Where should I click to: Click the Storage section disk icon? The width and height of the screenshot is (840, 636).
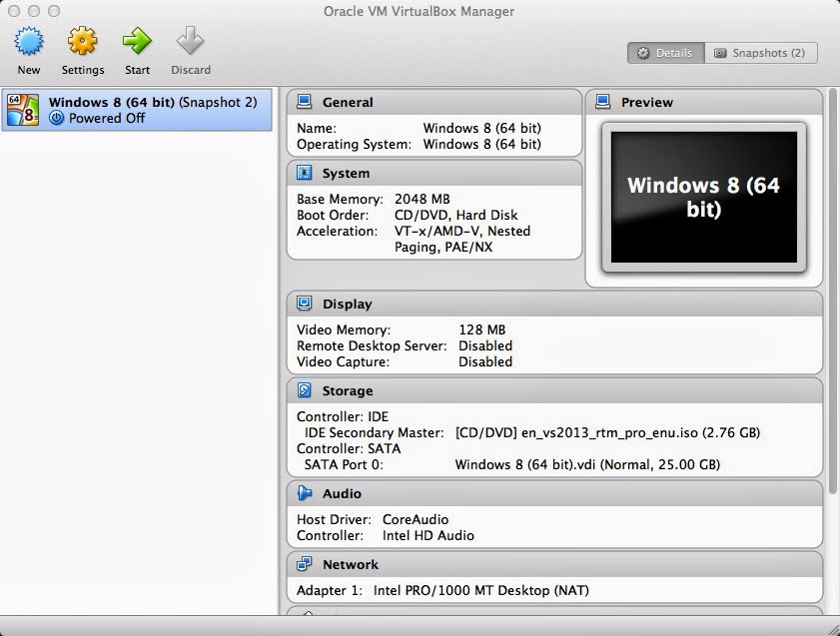[305, 390]
